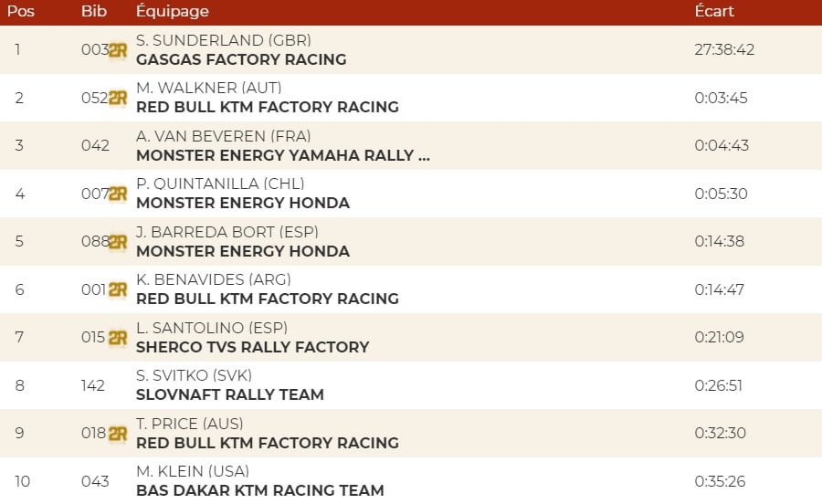Viewport: 822px width, 504px height.
Task: Click the Équipage column header
Action: click(x=172, y=12)
